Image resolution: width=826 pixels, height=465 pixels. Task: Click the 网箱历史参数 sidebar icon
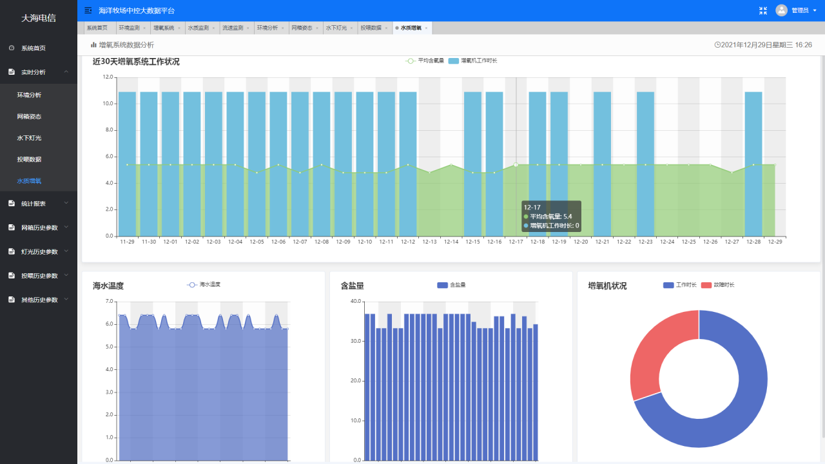click(x=12, y=227)
